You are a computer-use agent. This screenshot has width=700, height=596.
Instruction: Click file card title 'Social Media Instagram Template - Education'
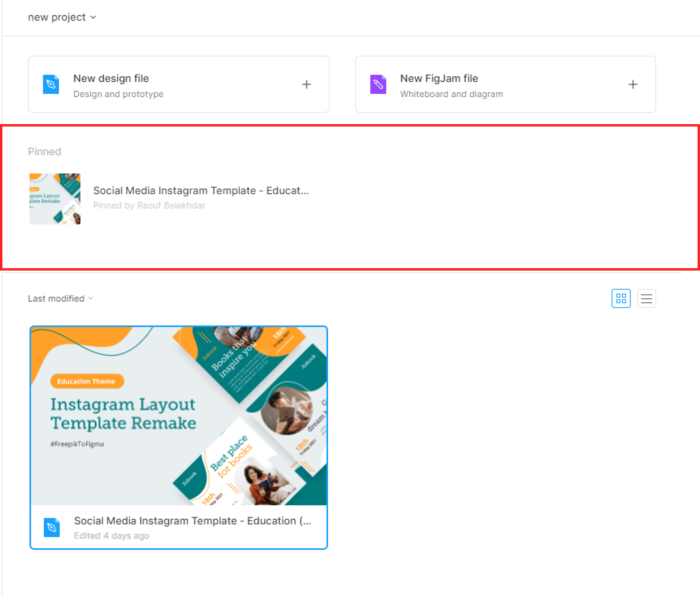click(193, 521)
